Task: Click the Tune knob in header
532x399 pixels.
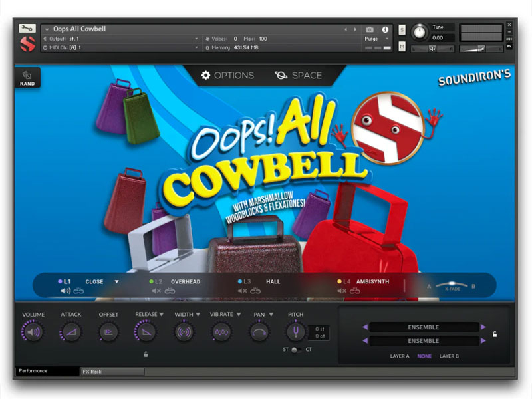Action: coord(420,31)
